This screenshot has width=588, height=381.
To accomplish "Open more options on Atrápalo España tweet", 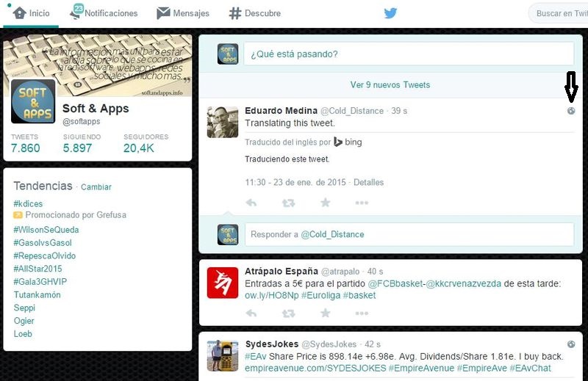I will 362,313.
